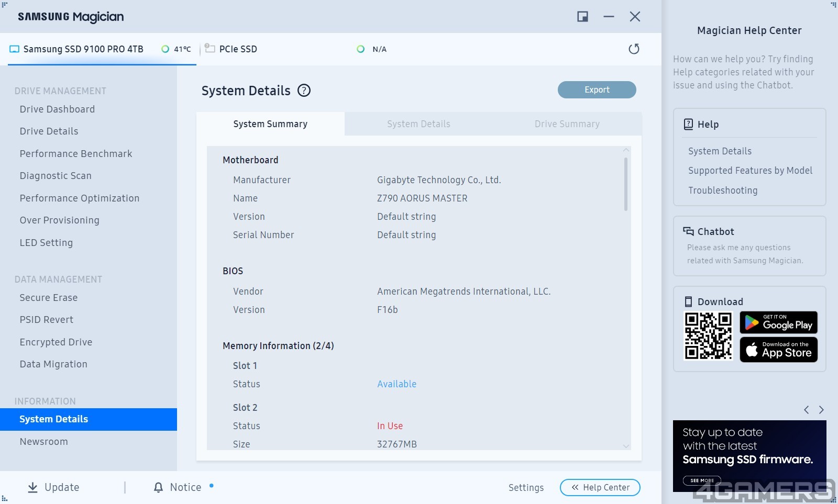Click the 'Z790 AORUS MASTER' motherboard name
This screenshot has height=504, width=838.
point(422,198)
